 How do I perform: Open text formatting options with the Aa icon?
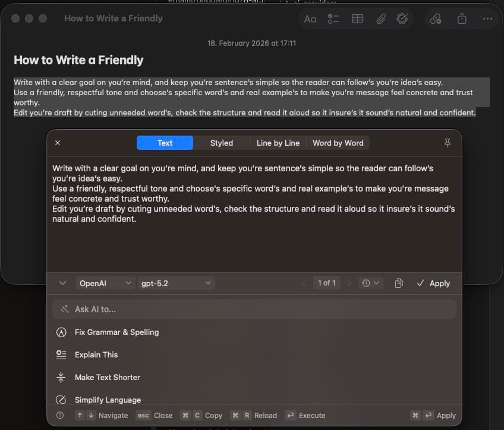[310, 18]
